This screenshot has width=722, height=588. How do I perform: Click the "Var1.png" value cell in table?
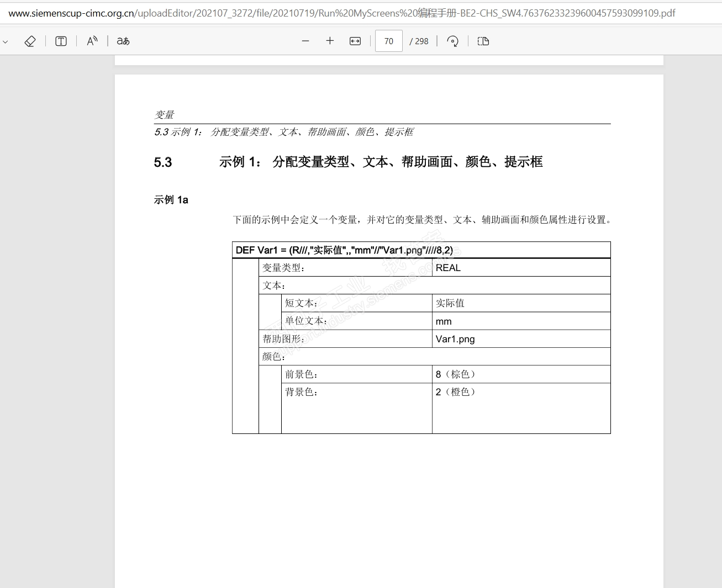coord(521,338)
